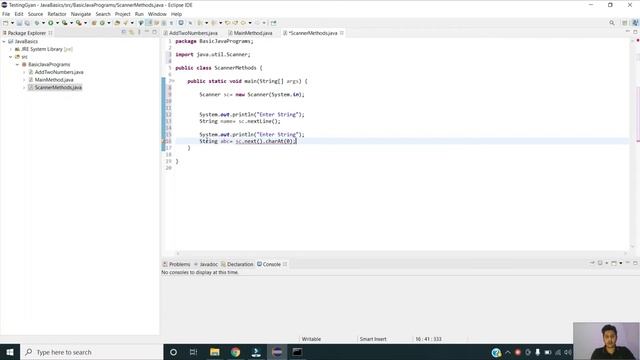
Task: Click the Windows Start button
Action: coord(10,352)
